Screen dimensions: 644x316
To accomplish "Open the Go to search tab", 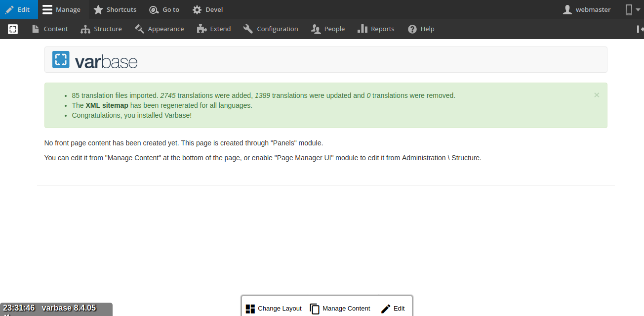I will pos(164,9).
